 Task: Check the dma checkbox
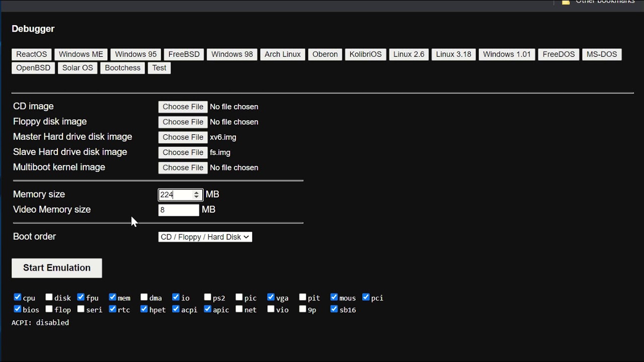click(x=144, y=297)
